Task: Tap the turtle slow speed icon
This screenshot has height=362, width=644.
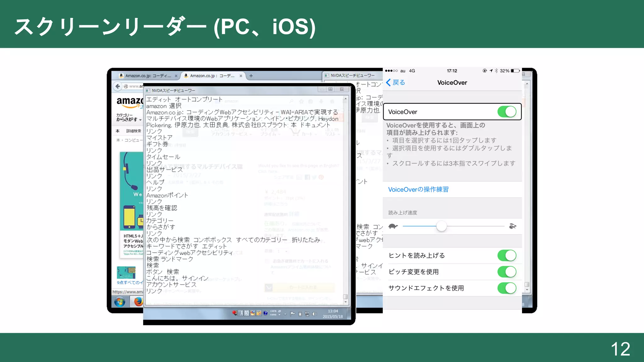Action: [393, 226]
